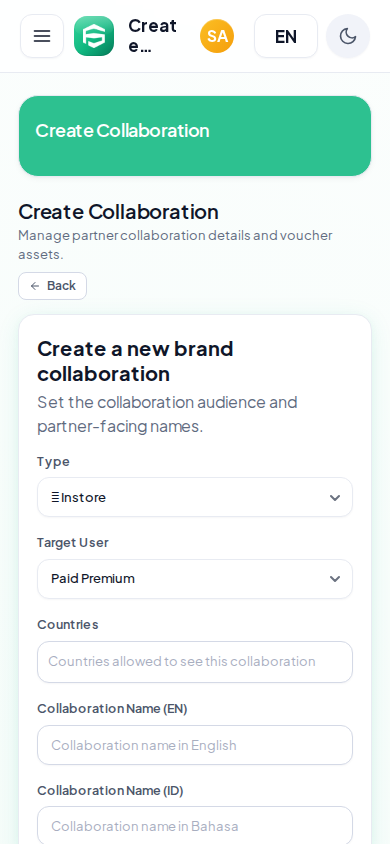This screenshot has width=390, height=844.
Task: Click the Target User field label
Action: (x=73, y=543)
